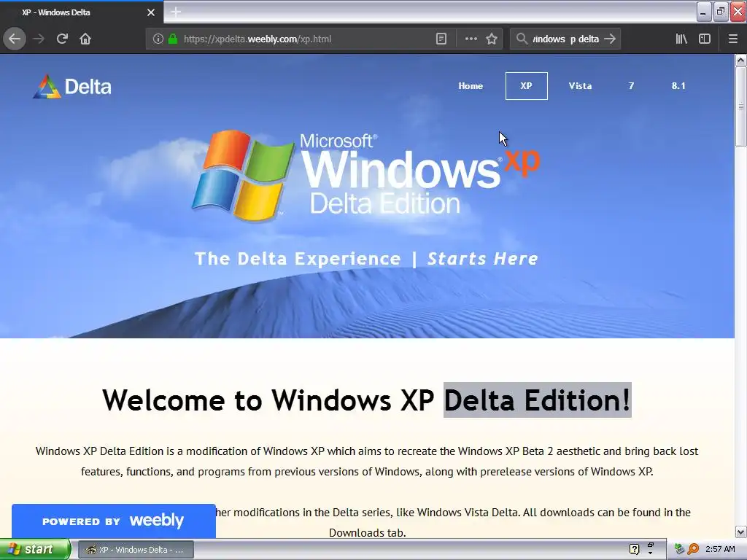Show site information icon in address bar
Screen dimensions: 747x560
coord(158,39)
